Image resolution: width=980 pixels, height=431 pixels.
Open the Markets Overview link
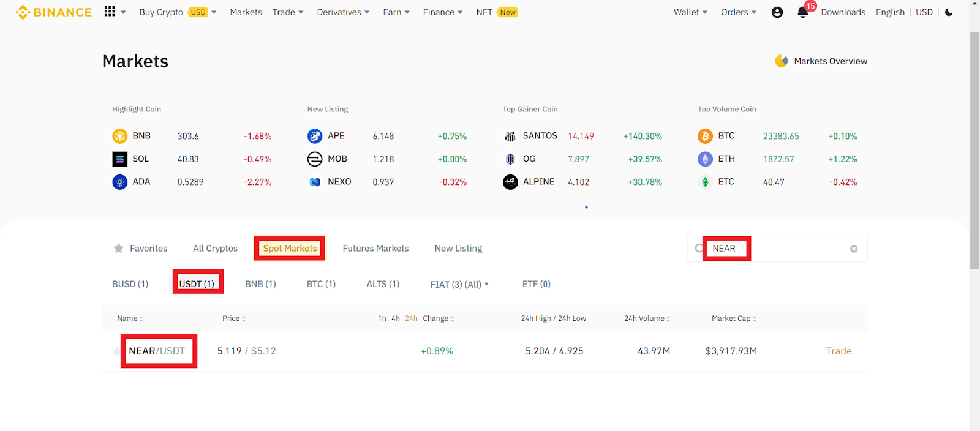coord(831,61)
